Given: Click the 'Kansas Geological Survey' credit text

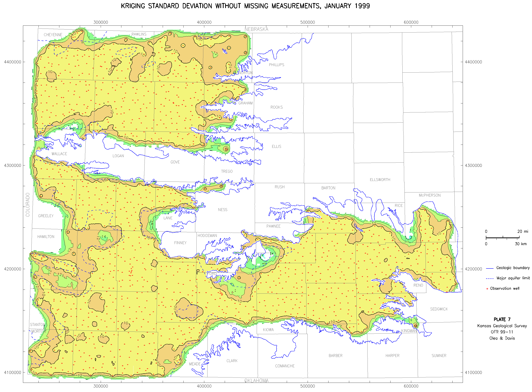Looking at the screenshot, I should 502,326.
